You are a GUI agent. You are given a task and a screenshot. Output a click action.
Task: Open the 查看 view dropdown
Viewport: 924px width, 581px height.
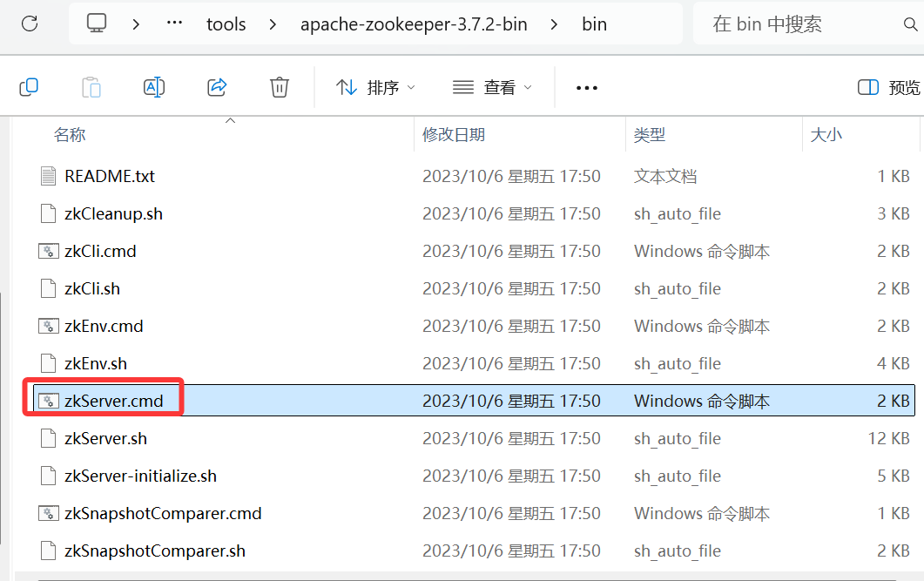(x=492, y=88)
